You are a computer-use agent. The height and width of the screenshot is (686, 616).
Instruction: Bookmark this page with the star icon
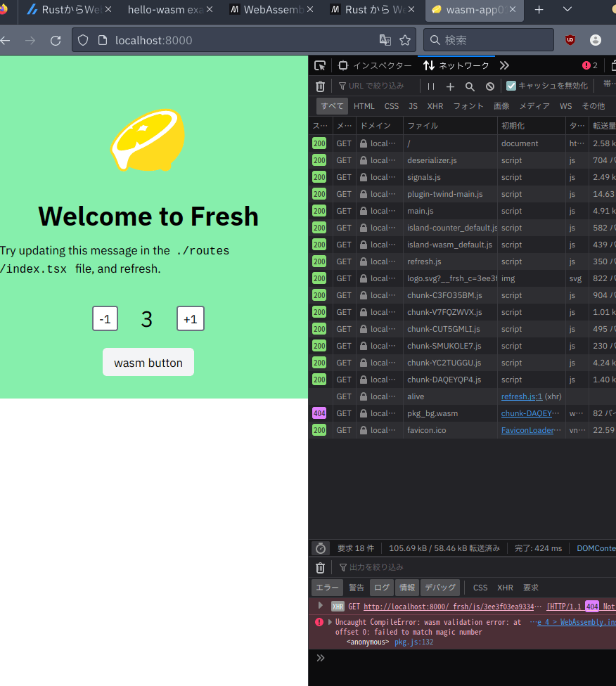[x=405, y=40]
